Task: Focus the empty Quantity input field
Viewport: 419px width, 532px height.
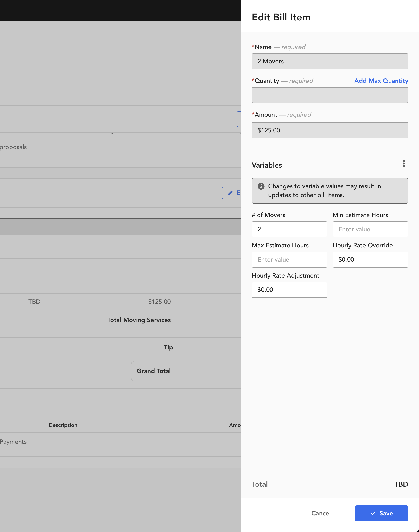Action: (x=330, y=95)
